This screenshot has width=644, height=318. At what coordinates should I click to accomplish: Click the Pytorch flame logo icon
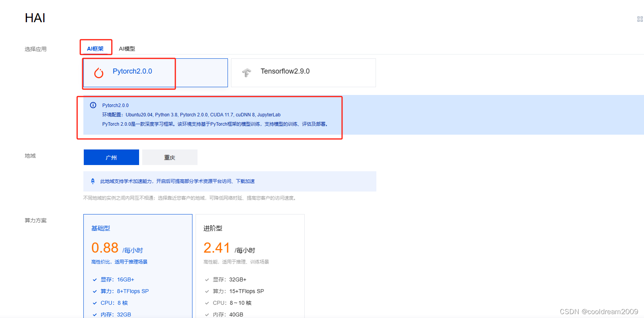click(x=99, y=72)
